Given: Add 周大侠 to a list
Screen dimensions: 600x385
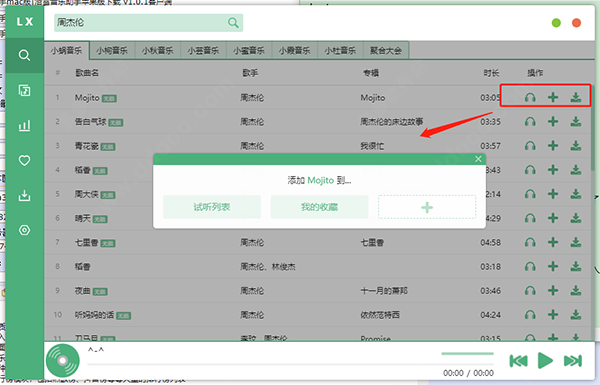Looking at the screenshot, I should [x=553, y=194].
